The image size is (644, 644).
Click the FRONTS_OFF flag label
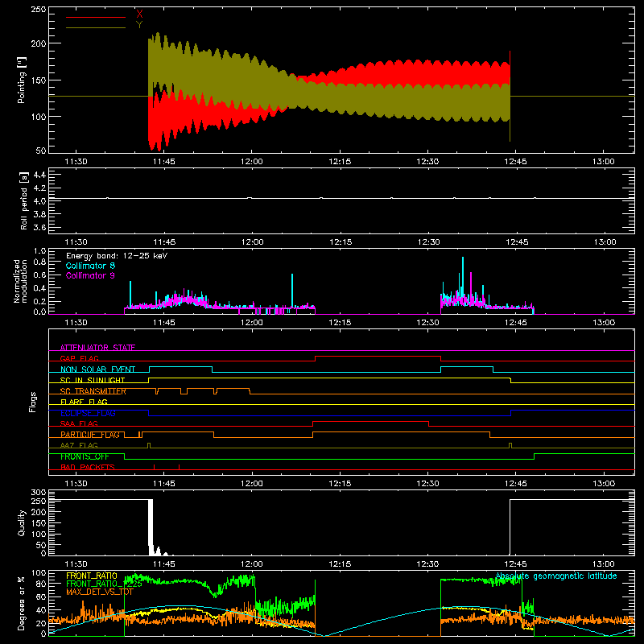point(85,456)
